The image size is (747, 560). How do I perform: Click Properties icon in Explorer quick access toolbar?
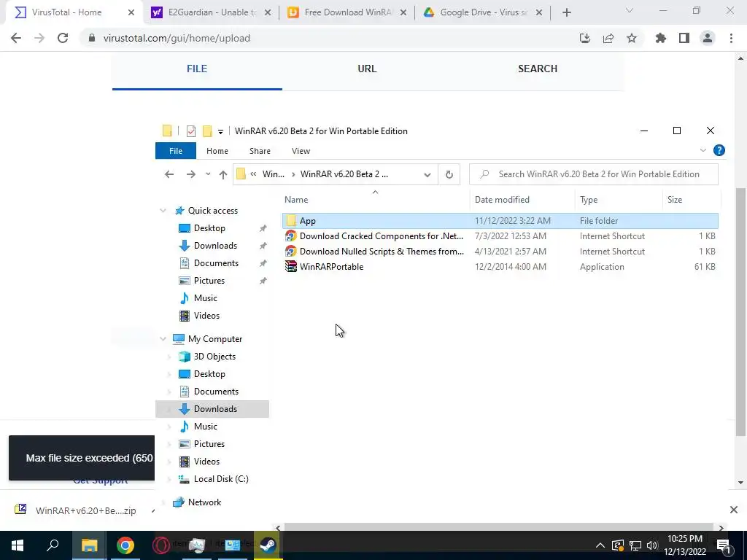point(191,131)
